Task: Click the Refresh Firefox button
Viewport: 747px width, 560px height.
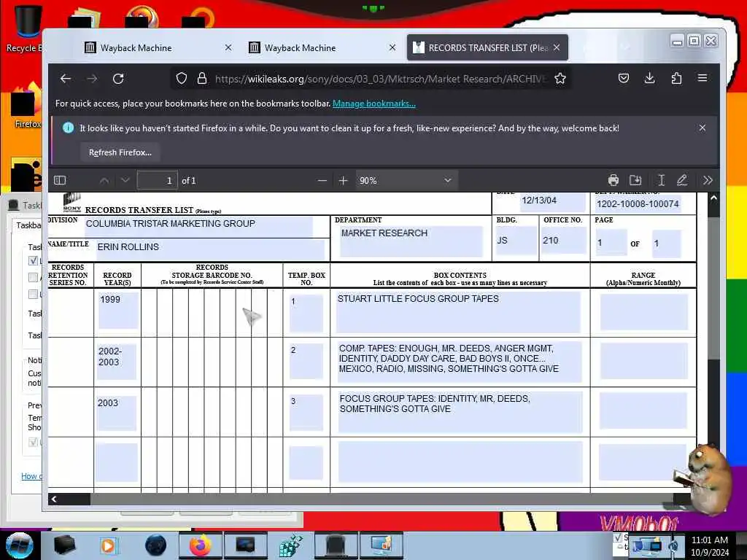Action: click(120, 152)
